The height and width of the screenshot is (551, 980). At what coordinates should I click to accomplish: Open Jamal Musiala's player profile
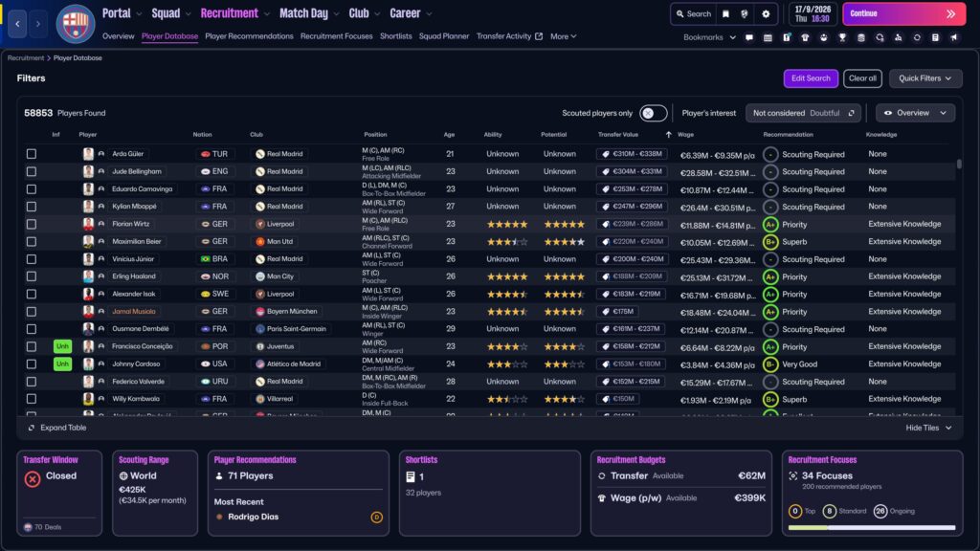[134, 311]
